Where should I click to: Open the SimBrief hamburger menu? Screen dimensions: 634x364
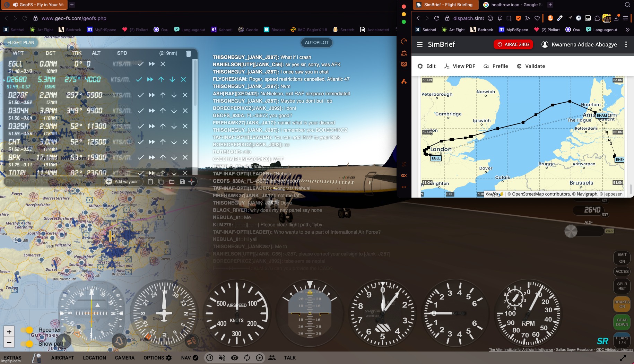click(x=420, y=44)
